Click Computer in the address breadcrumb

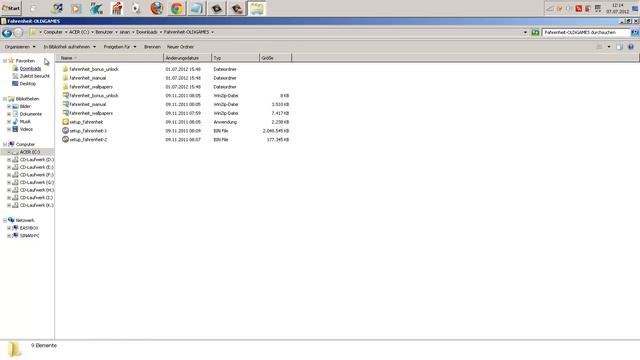coord(53,32)
